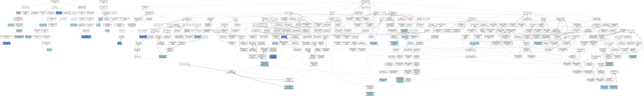Click the highlighted protein binding node
Screen dimensions: 644x96
pyautogui.click(x=59, y=13)
